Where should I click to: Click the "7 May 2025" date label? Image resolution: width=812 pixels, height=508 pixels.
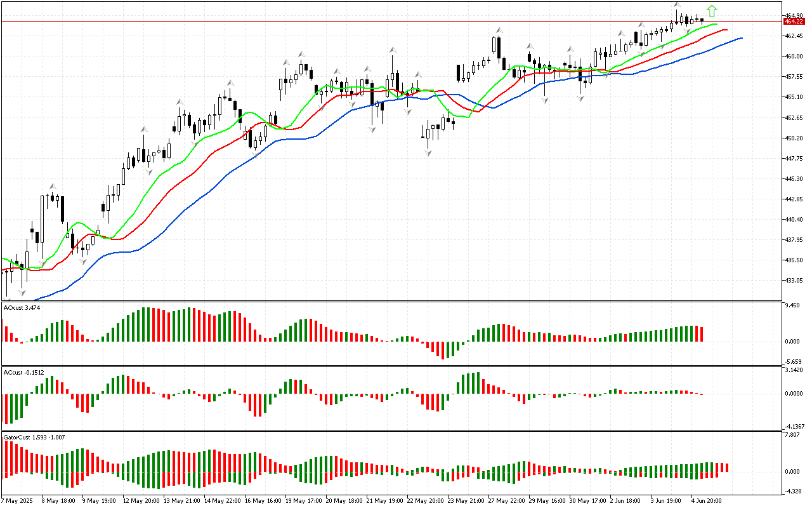17,500
